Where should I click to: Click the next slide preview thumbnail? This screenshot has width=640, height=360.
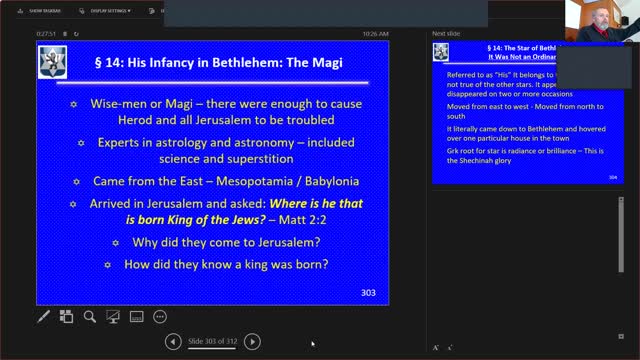pos(528,113)
